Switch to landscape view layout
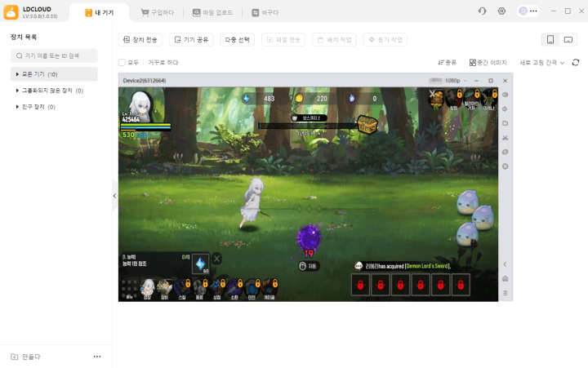 click(568, 39)
